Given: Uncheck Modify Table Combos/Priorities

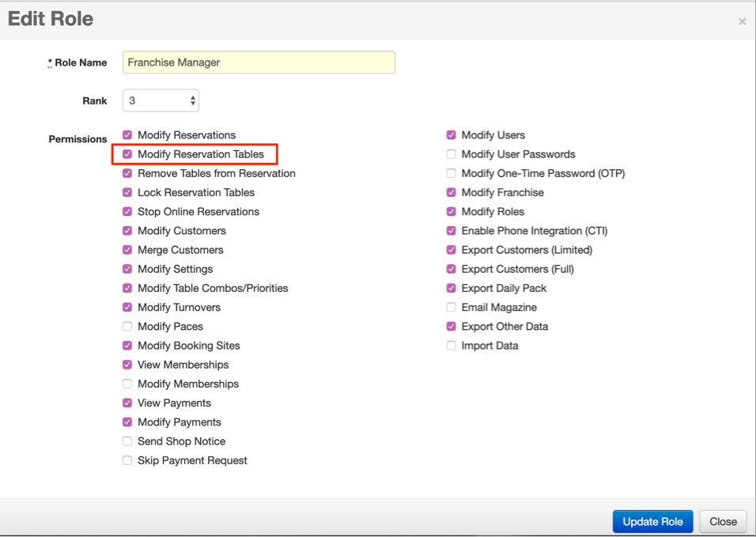Looking at the screenshot, I should click(x=127, y=288).
